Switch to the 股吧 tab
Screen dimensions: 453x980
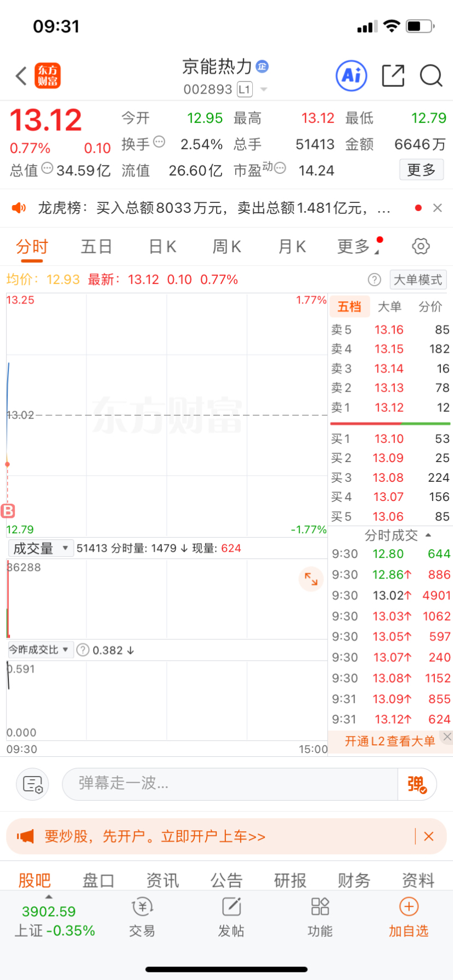pyautogui.click(x=34, y=880)
